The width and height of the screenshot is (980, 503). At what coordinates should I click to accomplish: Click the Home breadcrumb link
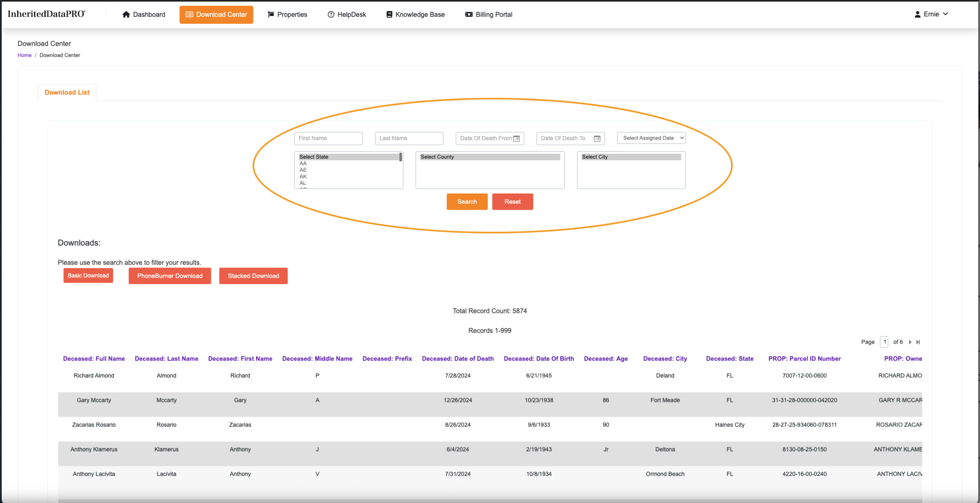[x=24, y=55]
